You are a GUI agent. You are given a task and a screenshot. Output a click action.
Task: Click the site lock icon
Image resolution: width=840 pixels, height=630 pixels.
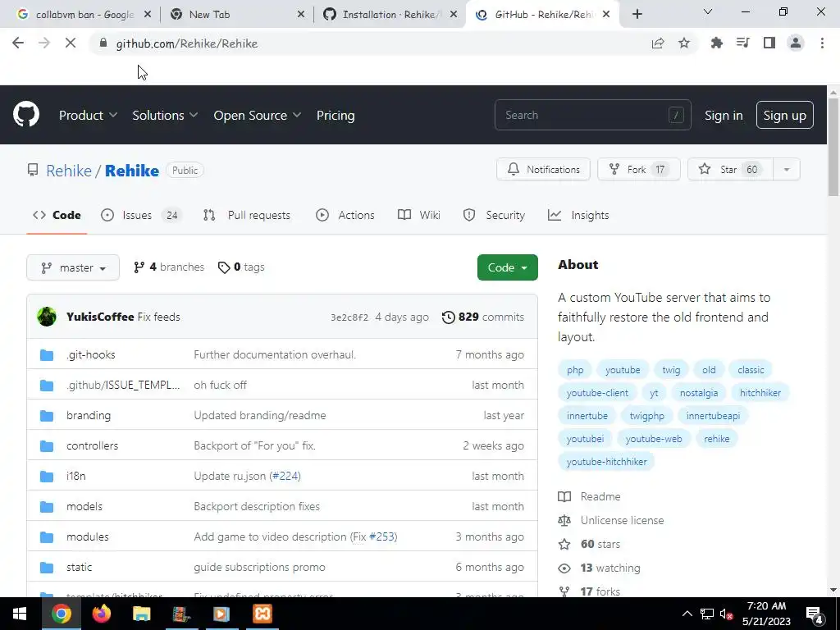[103, 43]
